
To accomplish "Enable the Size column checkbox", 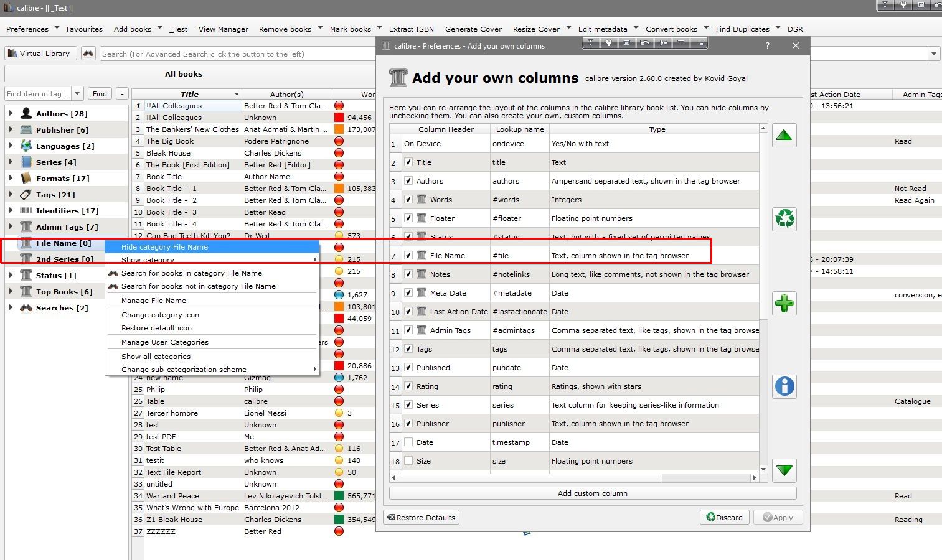I will coord(408,460).
